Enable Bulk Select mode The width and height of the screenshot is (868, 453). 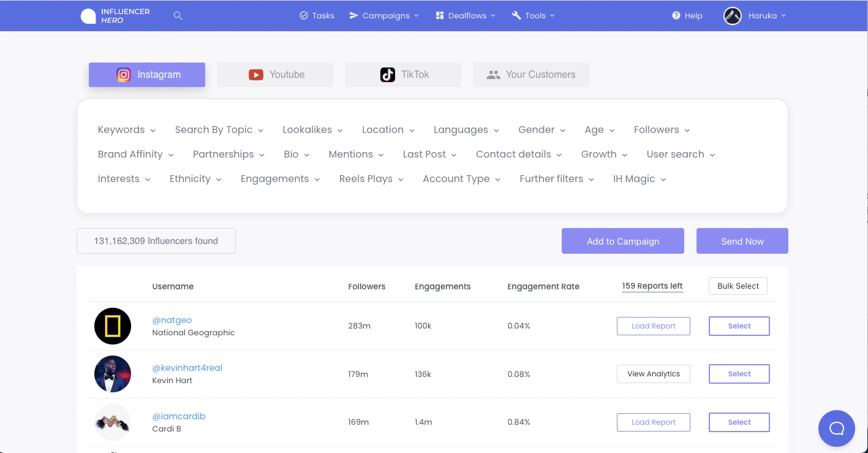coord(738,286)
